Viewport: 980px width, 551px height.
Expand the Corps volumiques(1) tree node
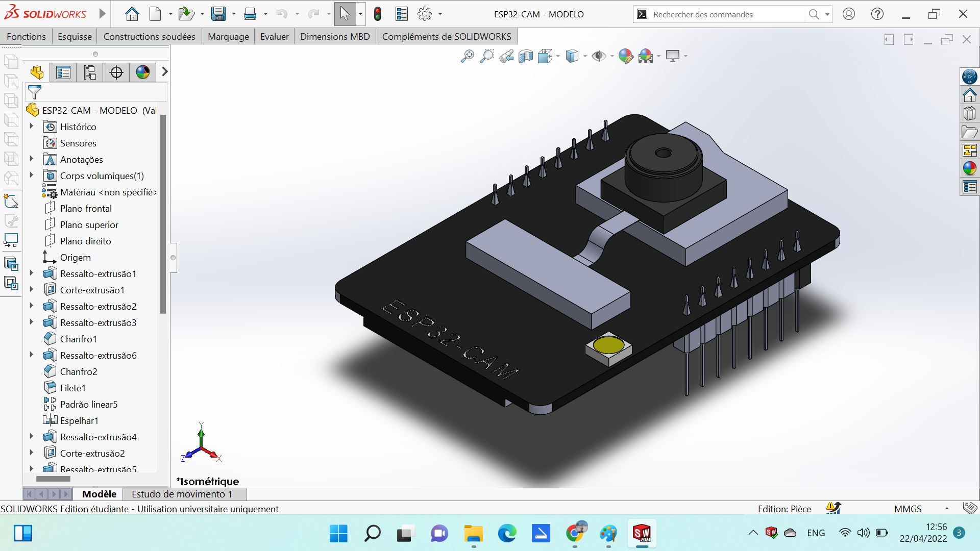pos(32,176)
